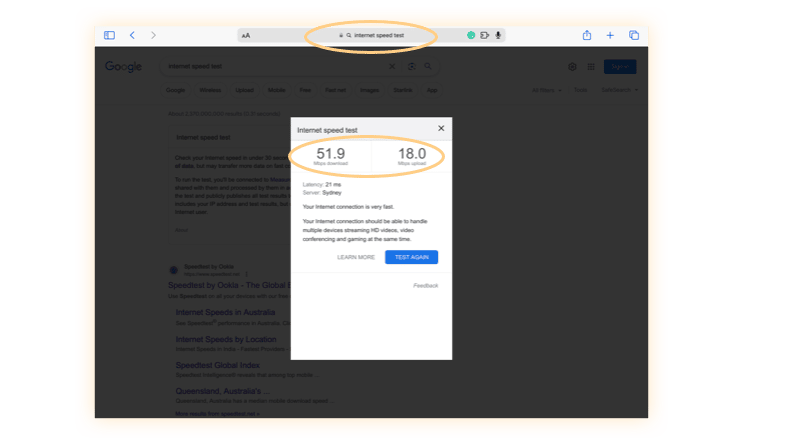Activate the microphone dictation icon
The image size is (800, 445).
click(x=498, y=35)
